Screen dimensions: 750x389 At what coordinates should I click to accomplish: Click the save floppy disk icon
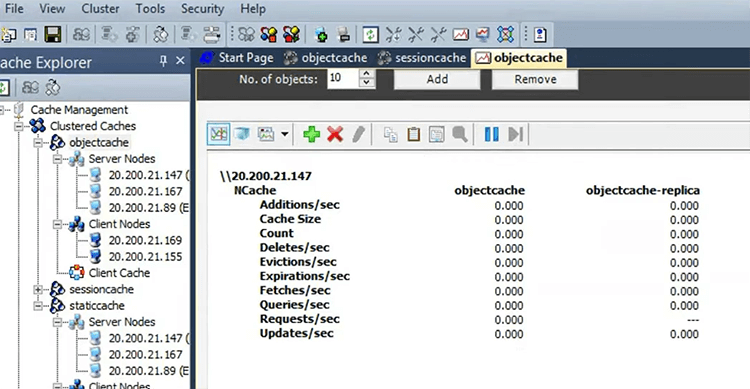[53, 34]
